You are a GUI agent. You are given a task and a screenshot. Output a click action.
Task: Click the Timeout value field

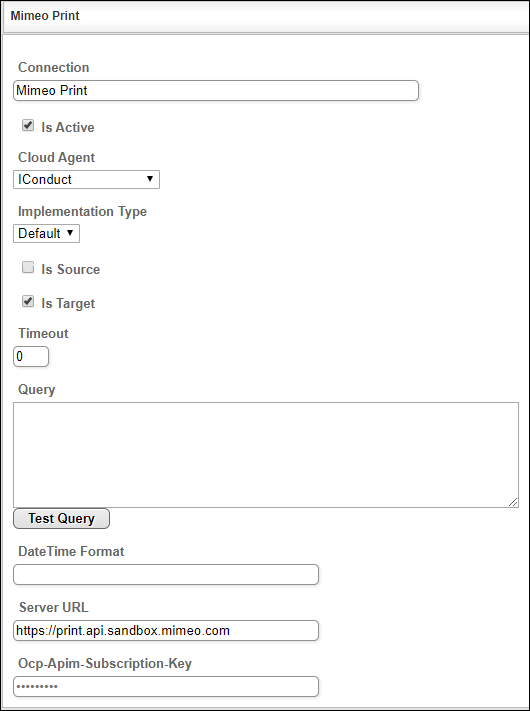coord(31,356)
